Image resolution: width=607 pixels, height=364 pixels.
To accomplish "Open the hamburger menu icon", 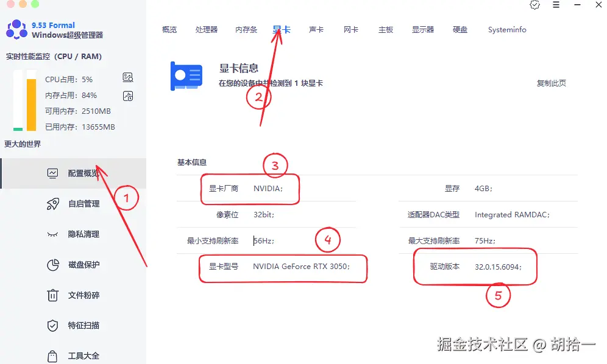I will tap(556, 5).
